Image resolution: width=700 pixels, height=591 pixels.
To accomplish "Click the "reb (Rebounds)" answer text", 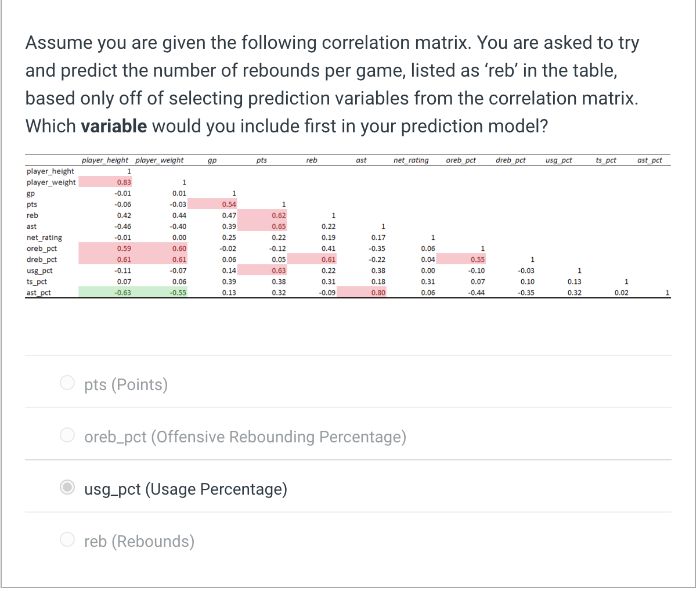I will (x=139, y=541).
